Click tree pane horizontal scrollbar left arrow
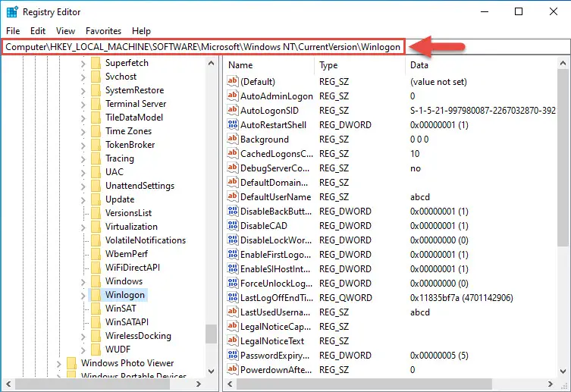Image resolution: width=571 pixels, height=392 pixels. (8, 384)
